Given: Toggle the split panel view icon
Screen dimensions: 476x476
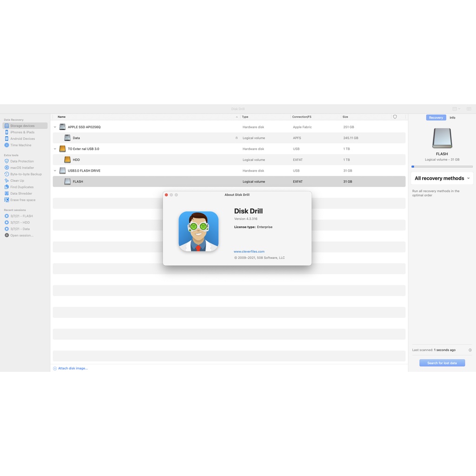Looking at the screenshot, I should coord(469,109).
